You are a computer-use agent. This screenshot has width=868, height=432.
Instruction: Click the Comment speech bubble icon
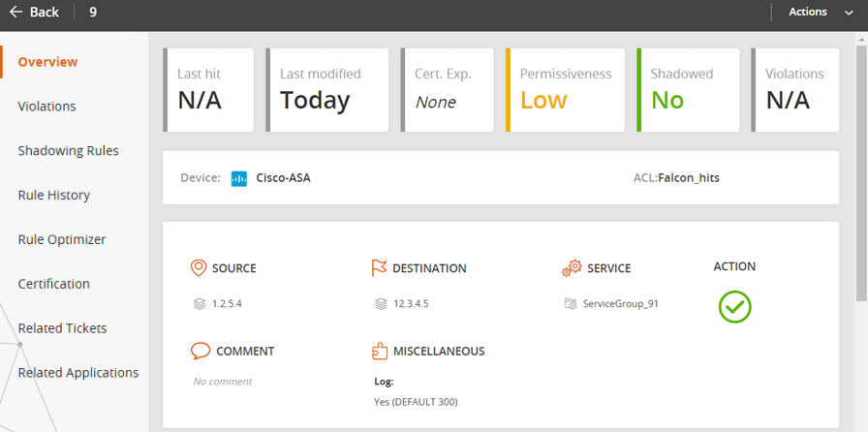[x=201, y=351]
